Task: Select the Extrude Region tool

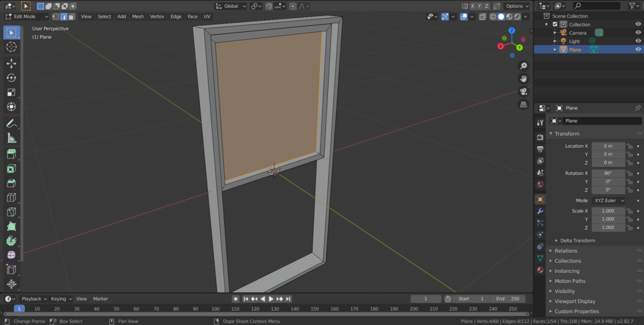Action: [x=11, y=154]
